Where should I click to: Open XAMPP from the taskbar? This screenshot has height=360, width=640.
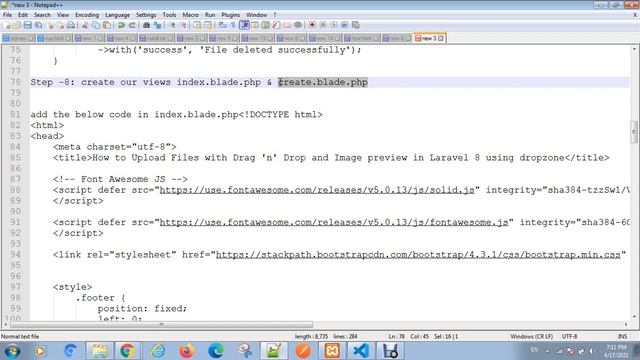pos(332,351)
